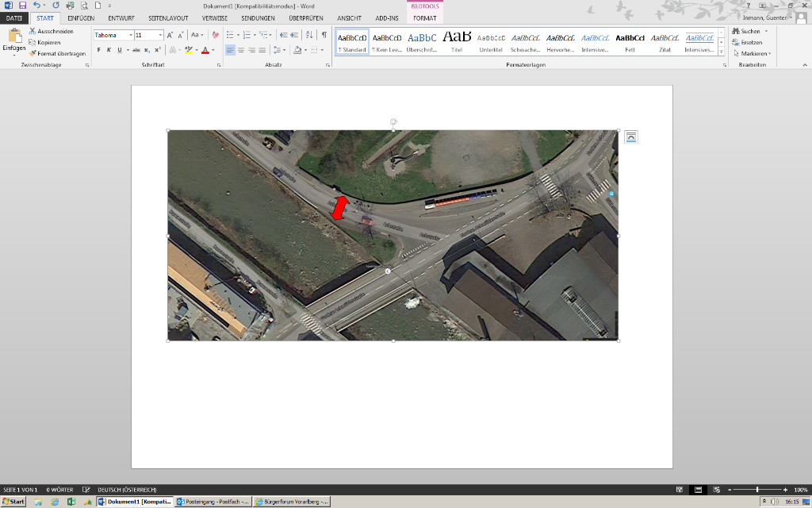Screen dimensions: 812x508
Task: Open Word help question mark
Action: pyautogui.click(x=749, y=6)
